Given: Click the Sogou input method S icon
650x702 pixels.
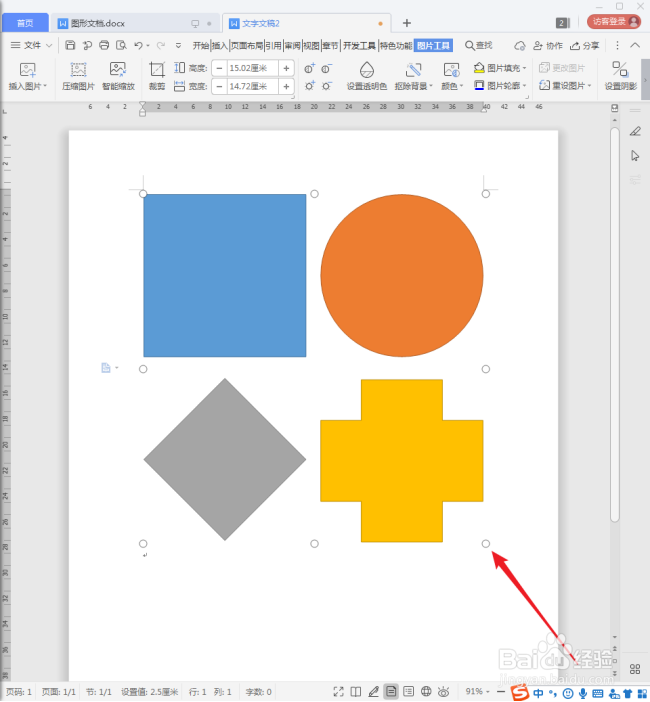Looking at the screenshot, I should click(x=520, y=693).
